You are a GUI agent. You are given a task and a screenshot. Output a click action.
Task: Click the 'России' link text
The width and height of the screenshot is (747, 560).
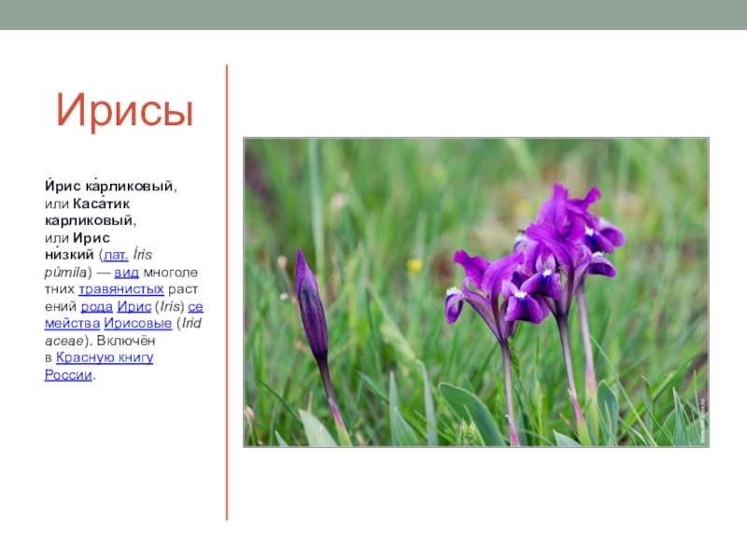[68, 374]
